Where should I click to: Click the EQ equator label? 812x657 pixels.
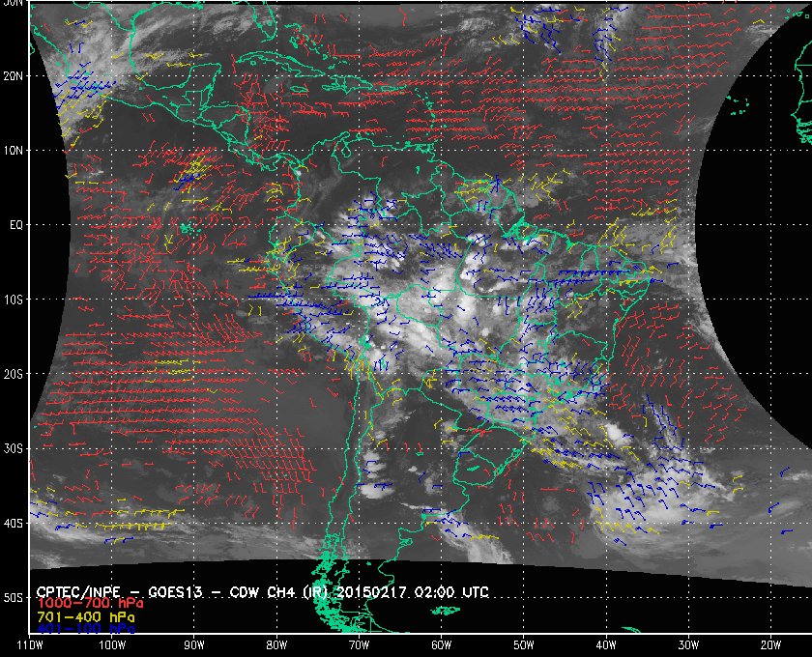click(x=16, y=225)
